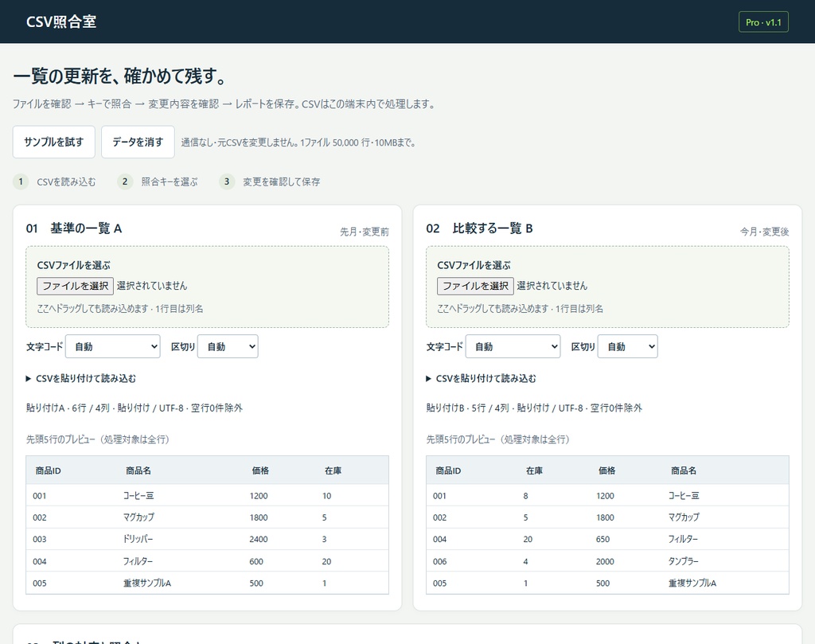Click 商品ID header in table A
Viewport: 815px width, 644px height.
(x=49, y=471)
